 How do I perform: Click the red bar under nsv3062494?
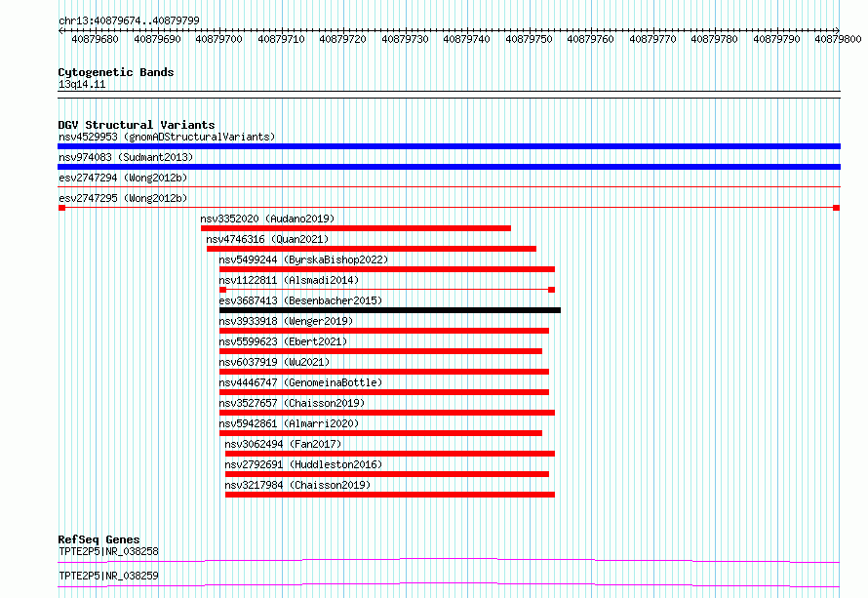[390, 454]
